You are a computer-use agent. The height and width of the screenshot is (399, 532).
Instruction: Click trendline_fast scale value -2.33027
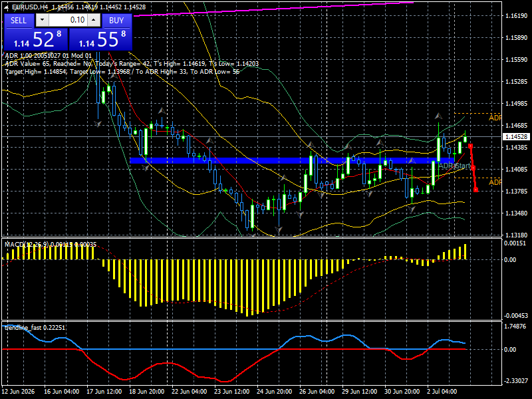pyautogui.click(x=516, y=381)
